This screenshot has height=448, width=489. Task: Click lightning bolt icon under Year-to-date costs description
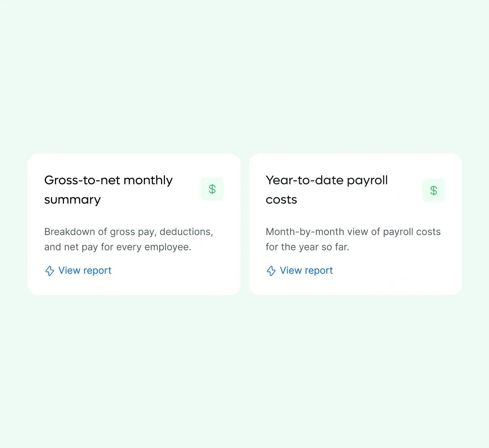click(271, 271)
